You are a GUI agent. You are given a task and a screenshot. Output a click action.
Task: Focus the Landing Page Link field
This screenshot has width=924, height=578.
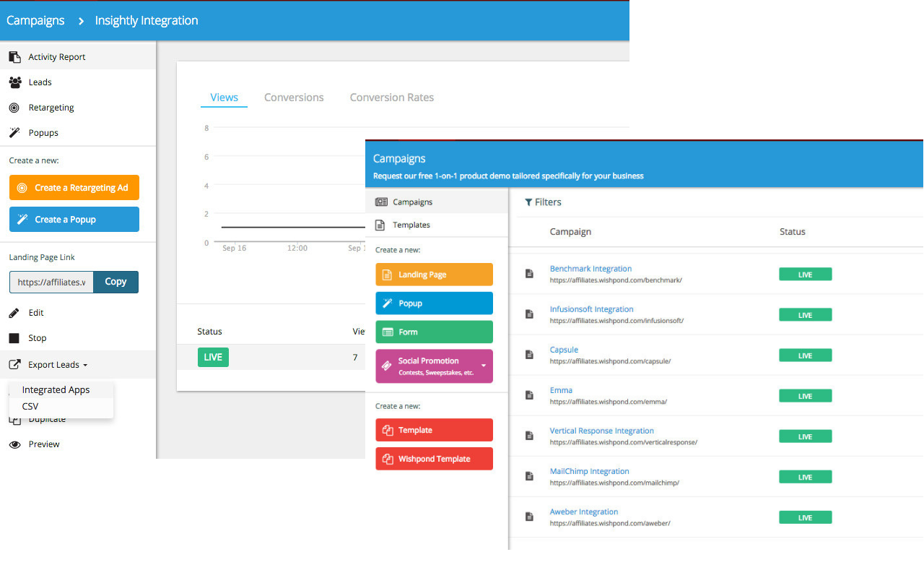(x=51, y=282)
